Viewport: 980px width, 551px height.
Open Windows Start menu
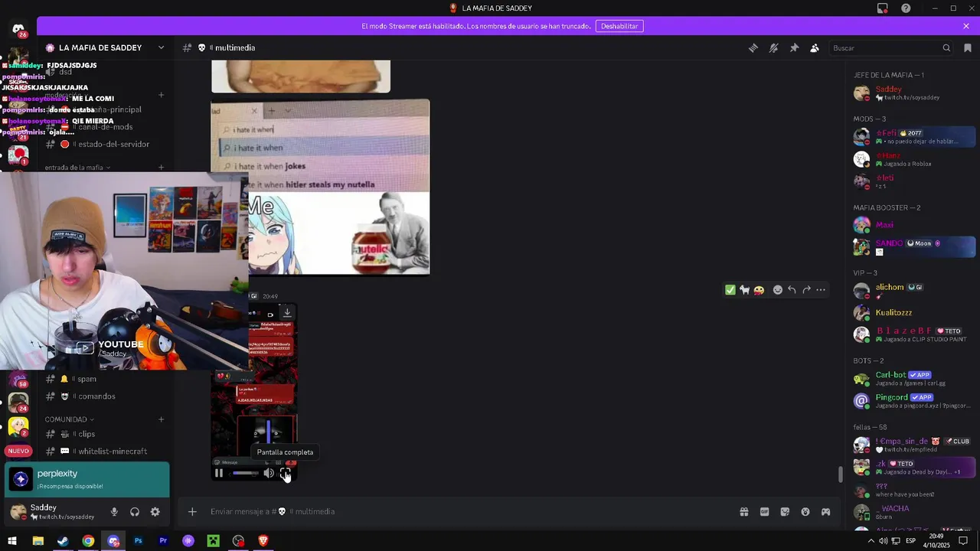[12, 541]
